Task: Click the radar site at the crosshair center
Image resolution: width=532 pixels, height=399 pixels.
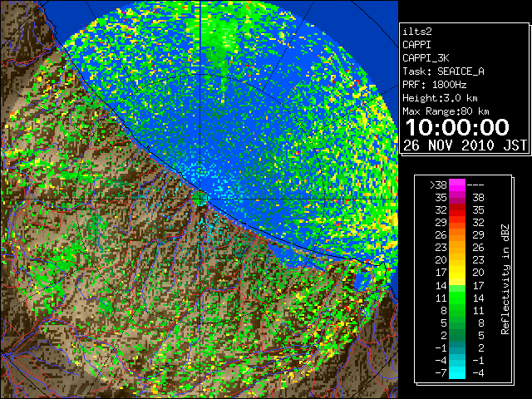Action: [x=200, y=199]
